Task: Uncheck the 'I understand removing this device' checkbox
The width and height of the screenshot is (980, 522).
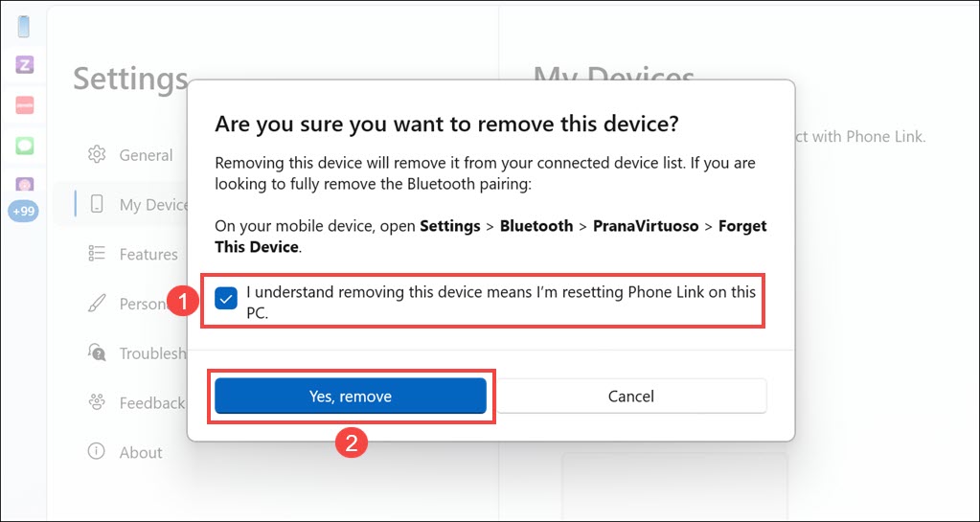Action: point(226,298)
